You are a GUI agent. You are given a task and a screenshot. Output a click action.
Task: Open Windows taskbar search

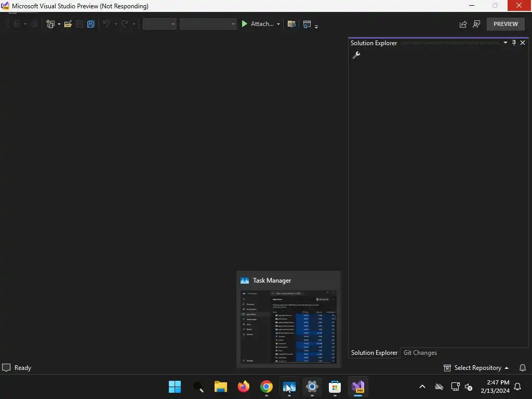(x=198, y=387)
